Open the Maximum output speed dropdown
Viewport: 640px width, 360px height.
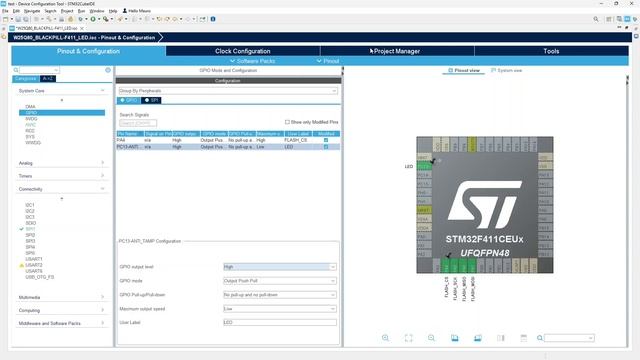pyautogui.click(x=280, y=309)
